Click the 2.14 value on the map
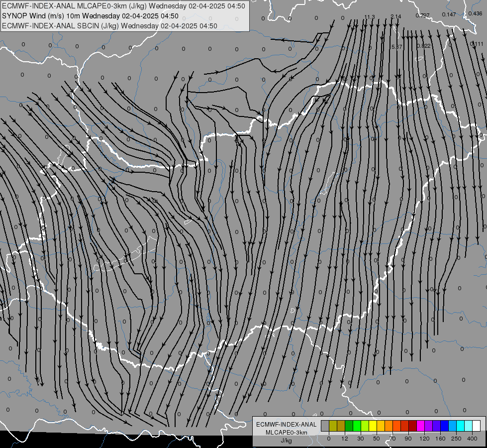 point(396,16)
